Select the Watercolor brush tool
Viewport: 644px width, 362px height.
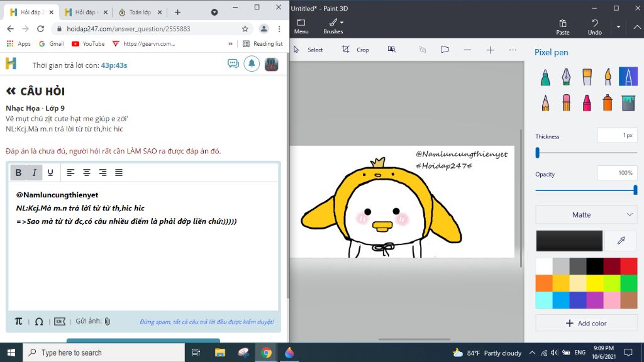click(x=608, y=77)
